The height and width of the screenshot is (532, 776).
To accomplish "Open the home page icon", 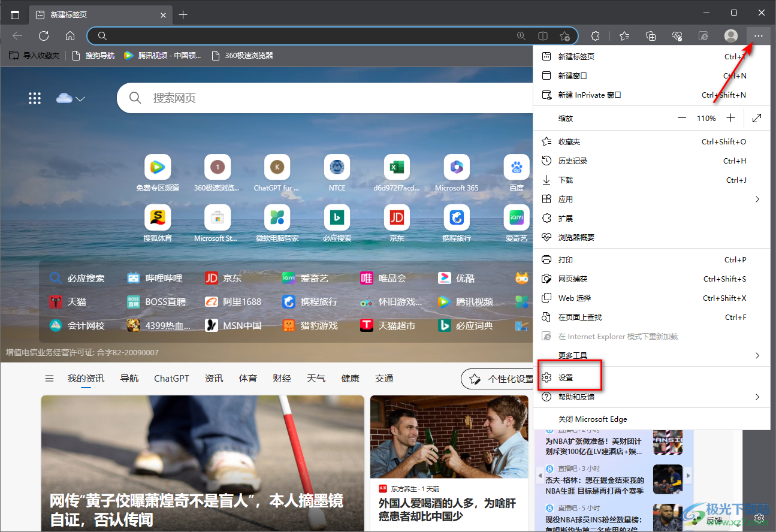I will [70, 36].
